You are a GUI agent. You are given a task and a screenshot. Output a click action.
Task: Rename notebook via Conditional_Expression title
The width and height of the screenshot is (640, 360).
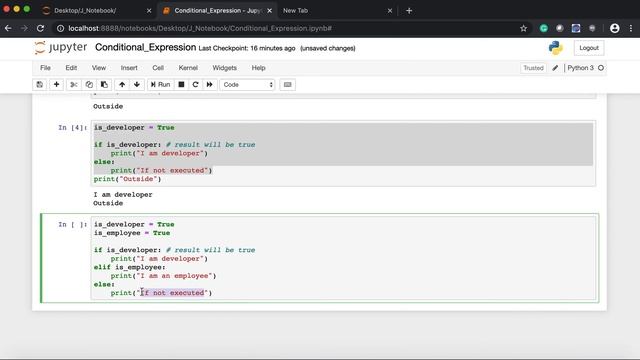[x=145, y=47]
